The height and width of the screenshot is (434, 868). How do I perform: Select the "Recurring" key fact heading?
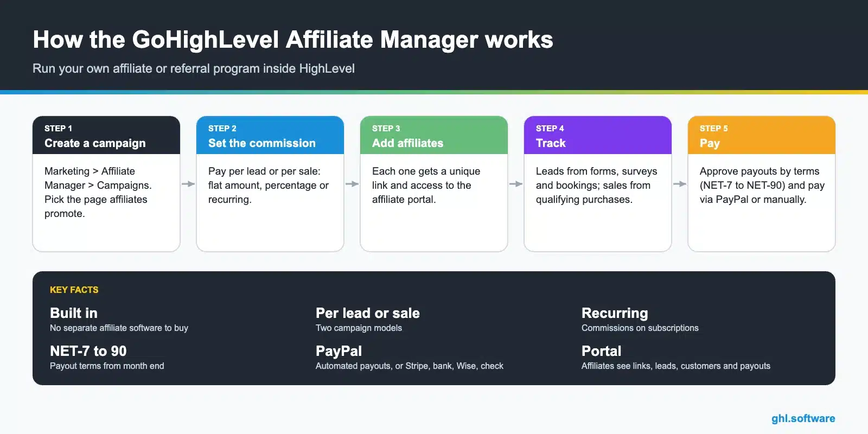pyautogui.click(x=615, y=313)
